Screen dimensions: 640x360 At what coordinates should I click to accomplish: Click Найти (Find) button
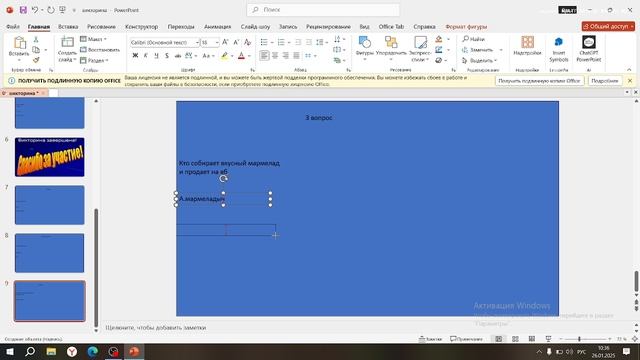coord(473,39)
